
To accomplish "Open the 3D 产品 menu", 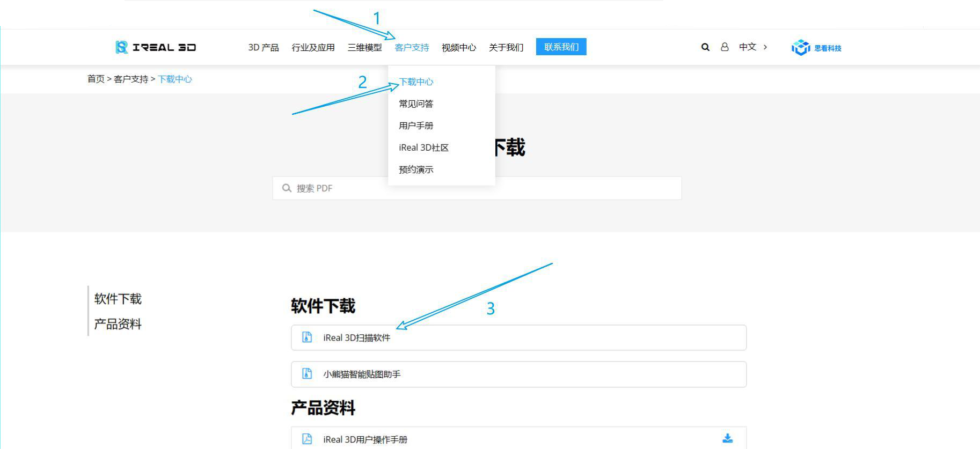I will pyautogui.click(x=264, y=47).
